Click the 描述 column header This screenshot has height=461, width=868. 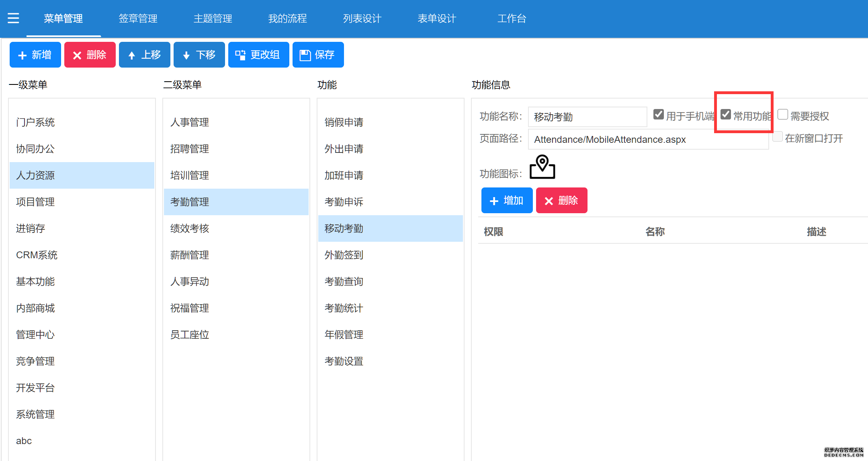pyautogui.click(x=817, y=232)
